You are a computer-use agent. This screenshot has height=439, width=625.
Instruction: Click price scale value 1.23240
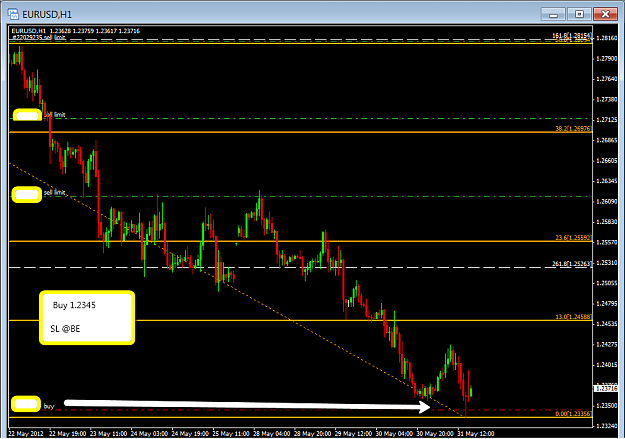click(606, 426)
